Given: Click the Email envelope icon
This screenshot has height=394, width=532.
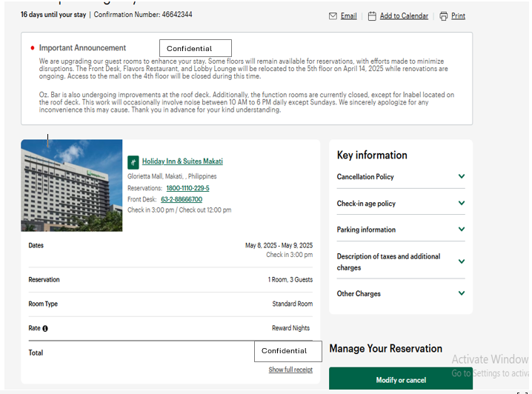Looking at the screenshot, I should [333, 16].
